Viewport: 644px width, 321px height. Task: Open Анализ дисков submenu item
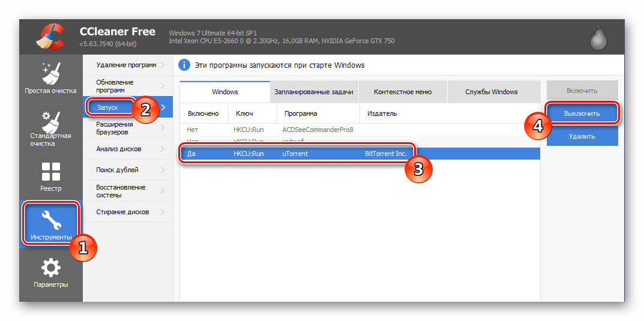click(x=128, y=149)
